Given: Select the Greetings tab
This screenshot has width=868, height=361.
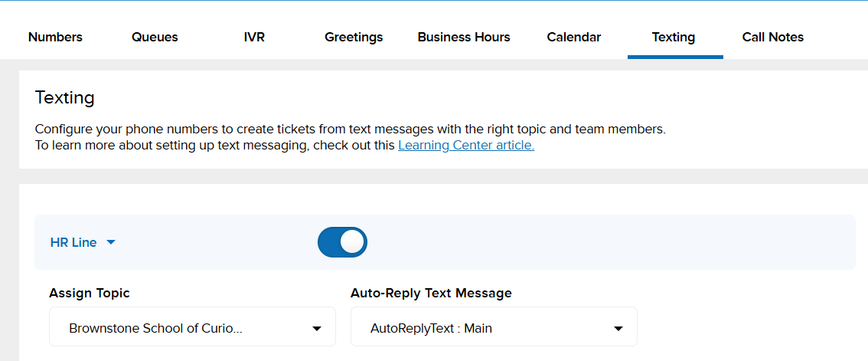Looking at the screenshot, I should pos(354,37).
